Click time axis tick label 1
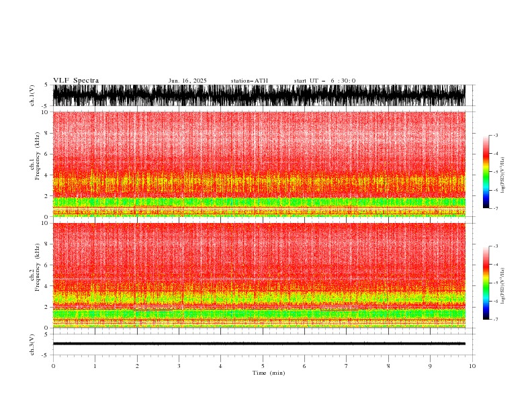The image size is (532, 411). (95, 366)
